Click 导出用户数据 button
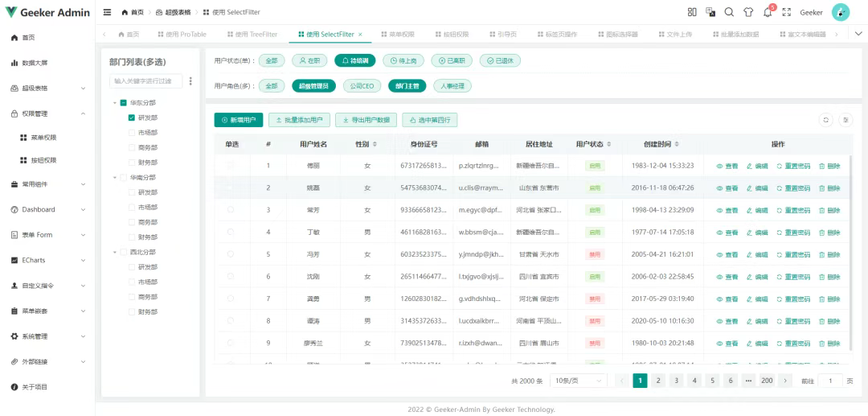 click(366, 120)
